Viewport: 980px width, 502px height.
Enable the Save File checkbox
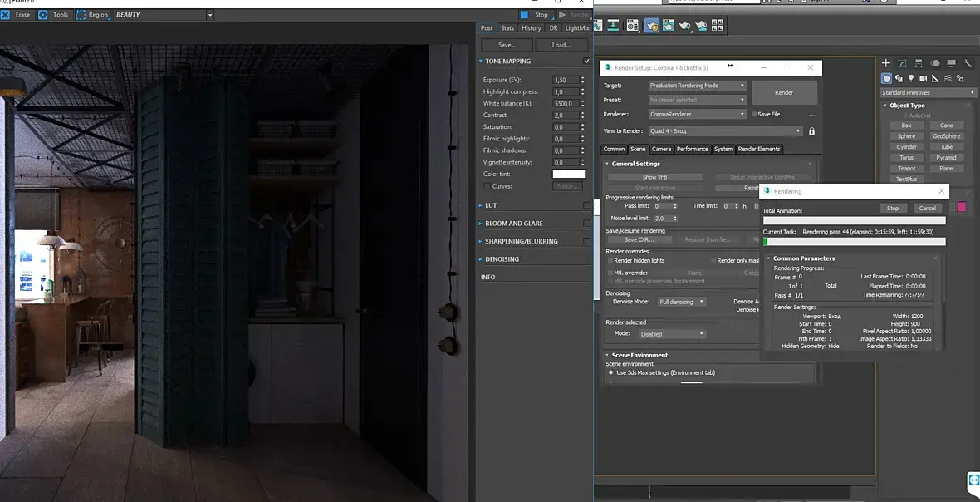tap(754, 114)
